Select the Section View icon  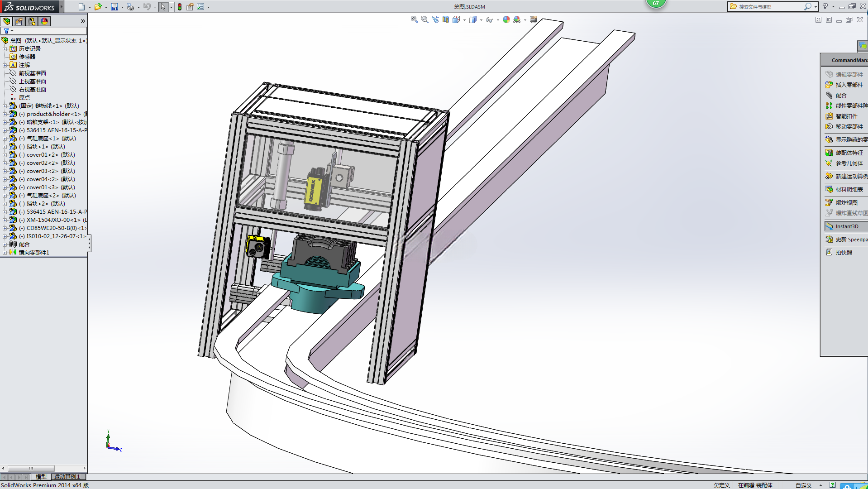446,19
